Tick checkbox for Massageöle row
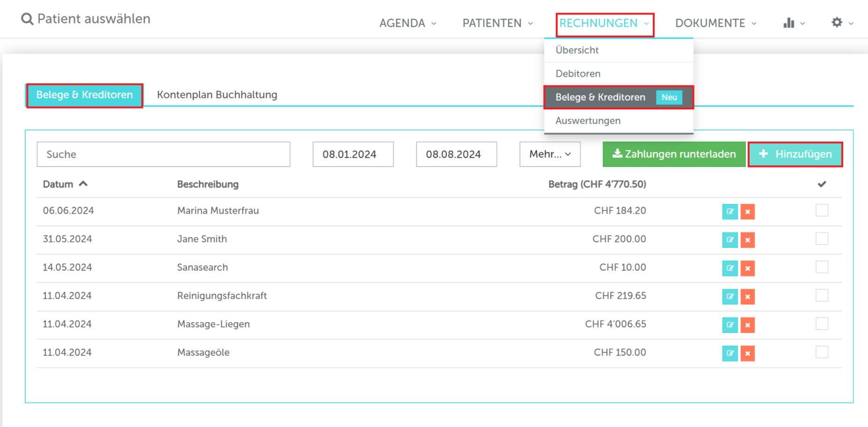This screenshot has width=868, height=427. tap(822, 352)
